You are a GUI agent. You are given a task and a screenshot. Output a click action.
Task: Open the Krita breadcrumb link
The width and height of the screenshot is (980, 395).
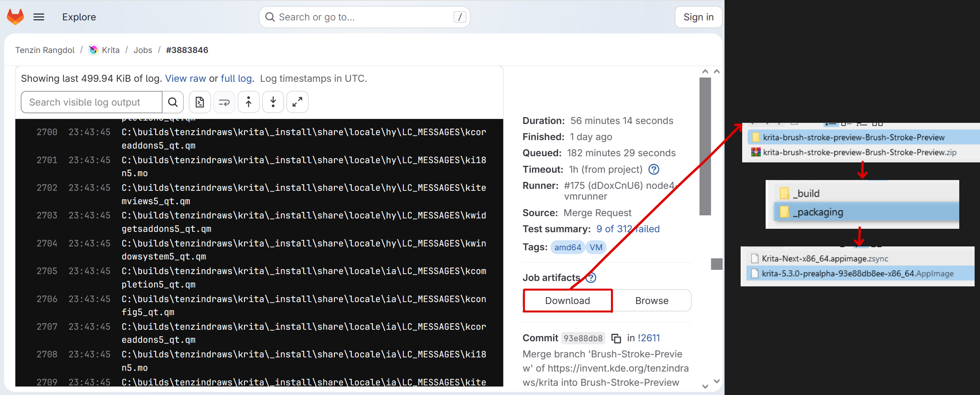coord(111,50)
